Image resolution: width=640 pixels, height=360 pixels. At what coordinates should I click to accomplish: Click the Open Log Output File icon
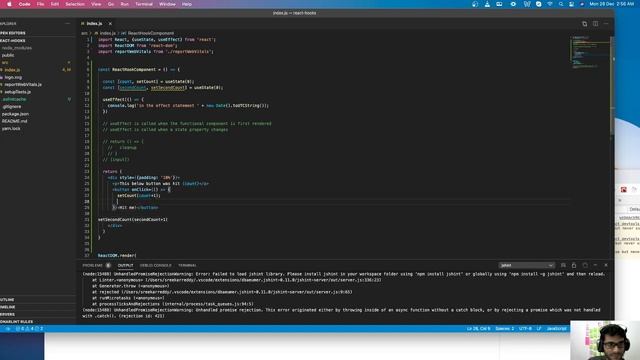click(585, 265)
